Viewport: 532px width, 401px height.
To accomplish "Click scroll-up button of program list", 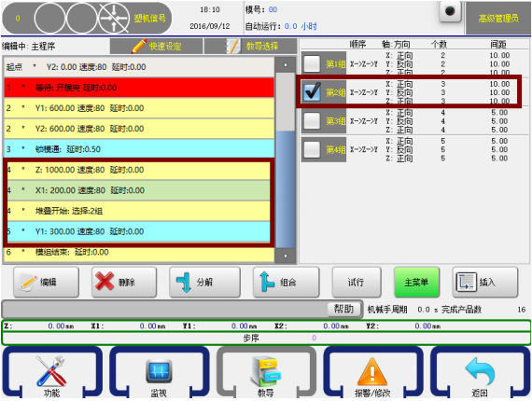I will point(286,64).
